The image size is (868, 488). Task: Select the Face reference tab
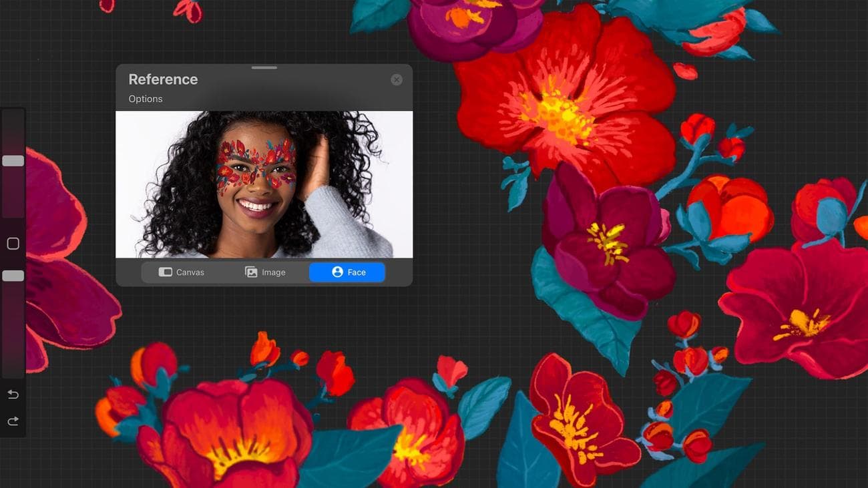(347, 272)
